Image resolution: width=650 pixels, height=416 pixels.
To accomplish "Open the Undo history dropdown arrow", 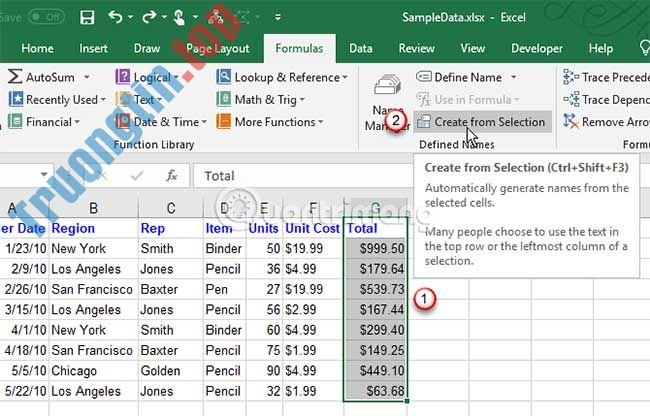I will point(130,17).
